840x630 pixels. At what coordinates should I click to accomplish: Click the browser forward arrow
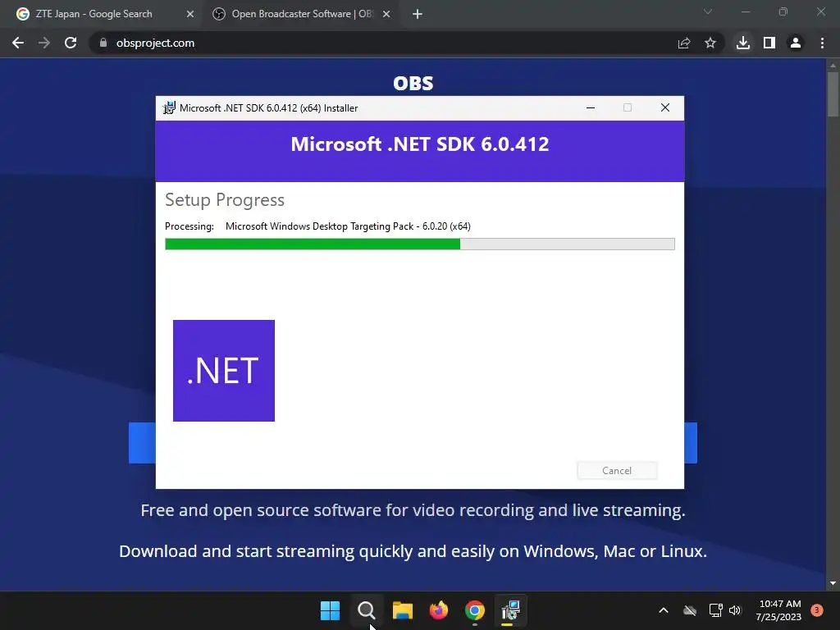(x=44, y=43)
